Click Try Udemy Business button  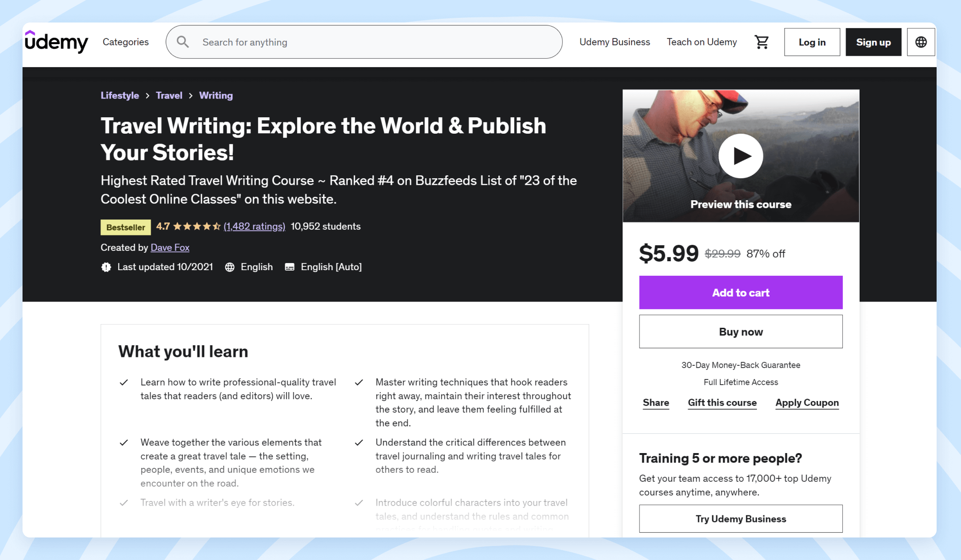741,519
